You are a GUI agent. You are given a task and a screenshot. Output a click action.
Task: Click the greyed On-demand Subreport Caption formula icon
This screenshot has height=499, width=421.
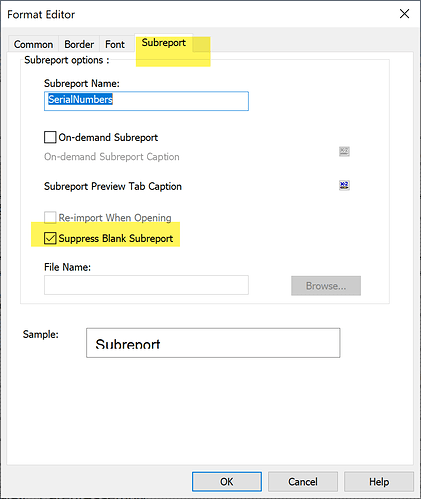[344, 152]
